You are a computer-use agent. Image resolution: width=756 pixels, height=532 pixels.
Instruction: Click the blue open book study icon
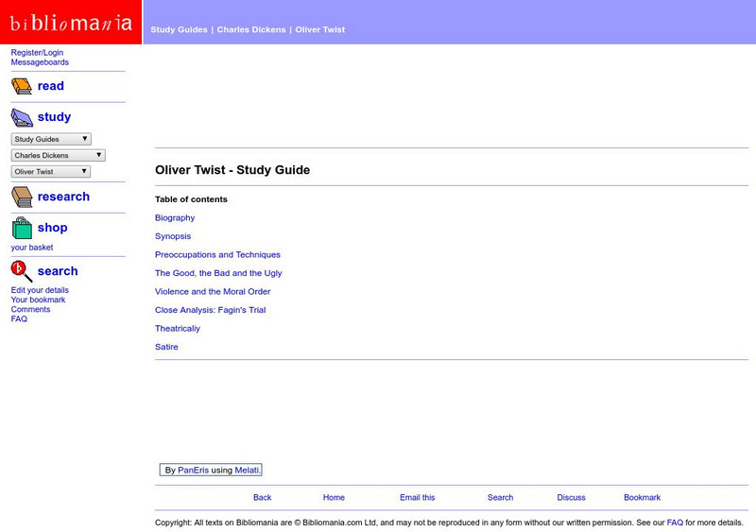22,118
